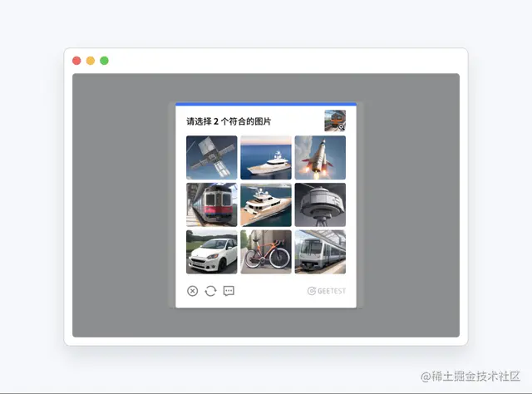Click the red window close dot

pyautogui.click(x=76, y=61)
